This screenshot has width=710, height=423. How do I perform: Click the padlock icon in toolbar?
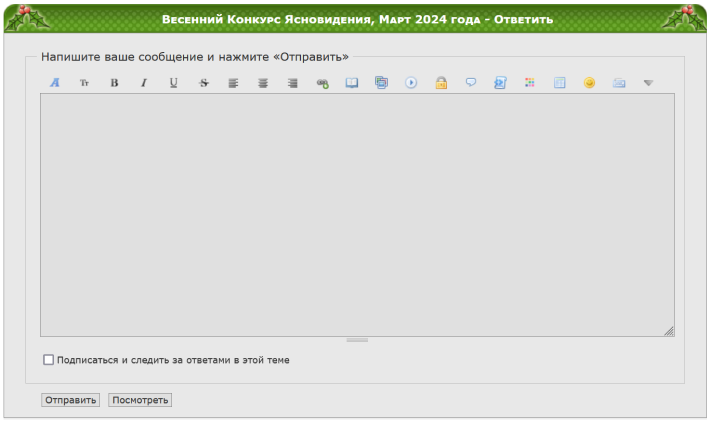(x=441, y=83)
